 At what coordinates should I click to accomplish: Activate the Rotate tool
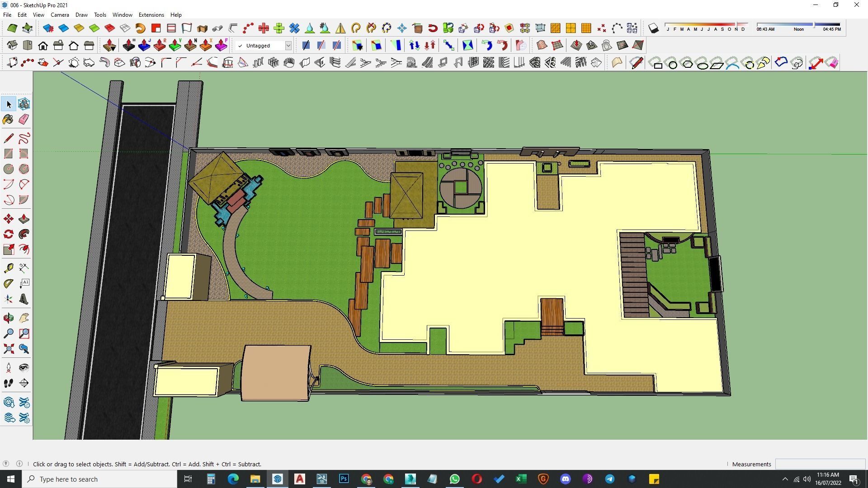click(8, 234)
